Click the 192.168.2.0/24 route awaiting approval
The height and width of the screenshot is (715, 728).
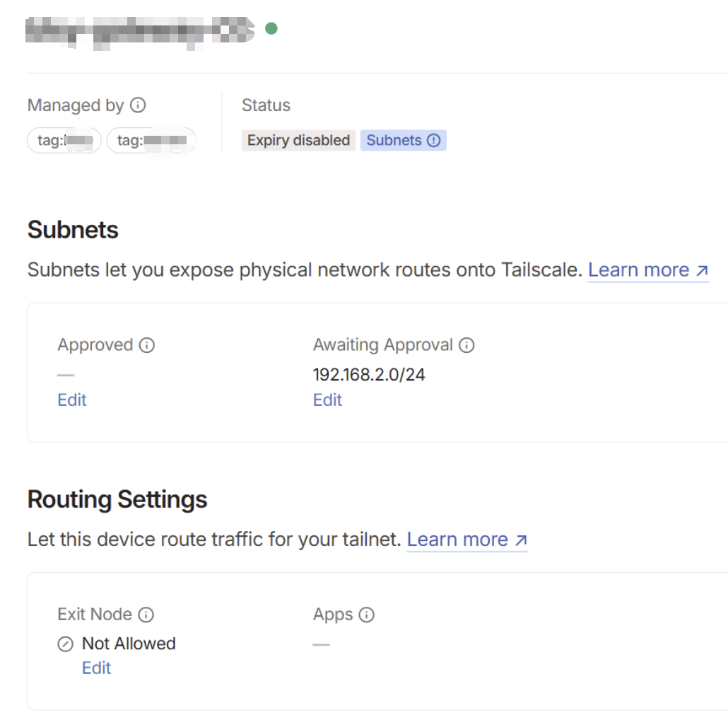(x=369, y=375)
